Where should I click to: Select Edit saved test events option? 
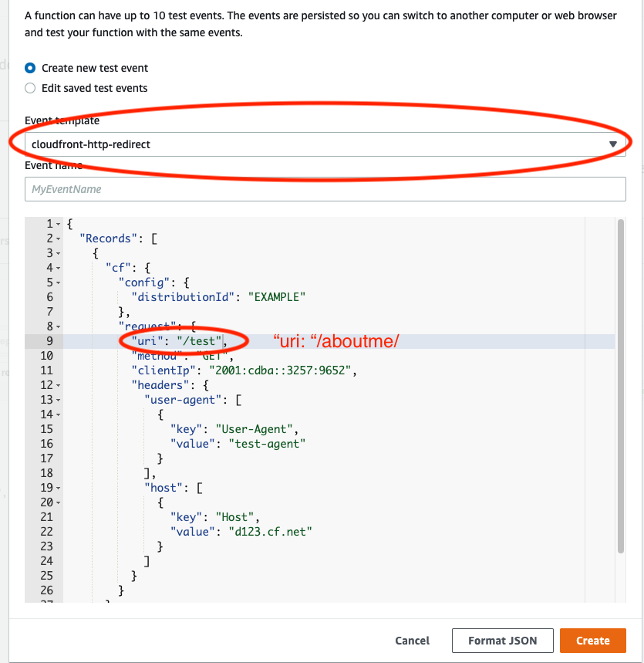(x=31, y=88)
